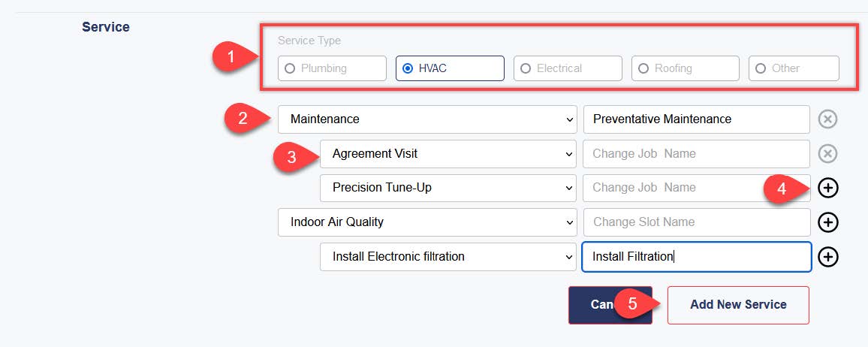Expand the Indoor Air Quality dropdown
The height and width of the screenshot is (347, 868).
pos(427,222)
